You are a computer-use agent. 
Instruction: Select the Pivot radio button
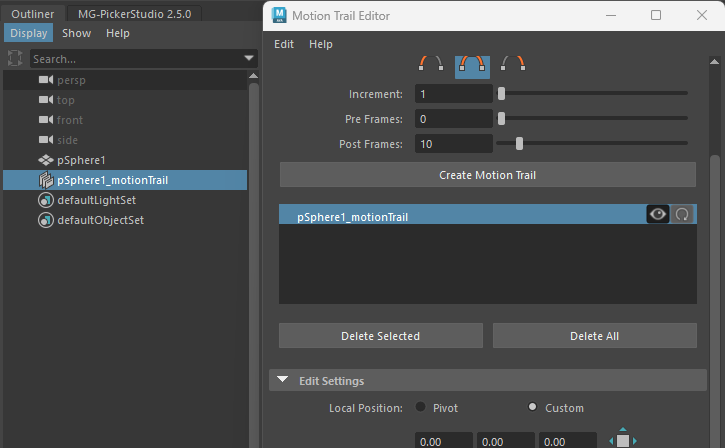point(421,408)
